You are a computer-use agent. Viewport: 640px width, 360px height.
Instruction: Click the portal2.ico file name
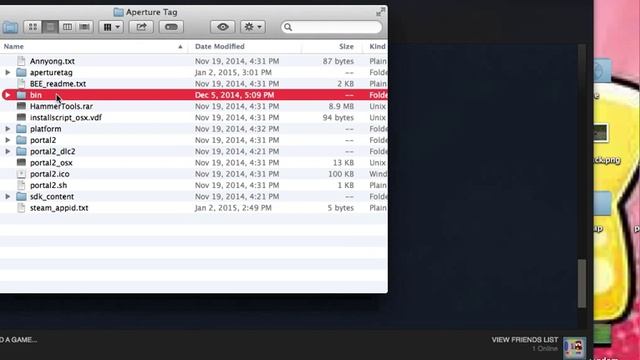click(50, 174)
